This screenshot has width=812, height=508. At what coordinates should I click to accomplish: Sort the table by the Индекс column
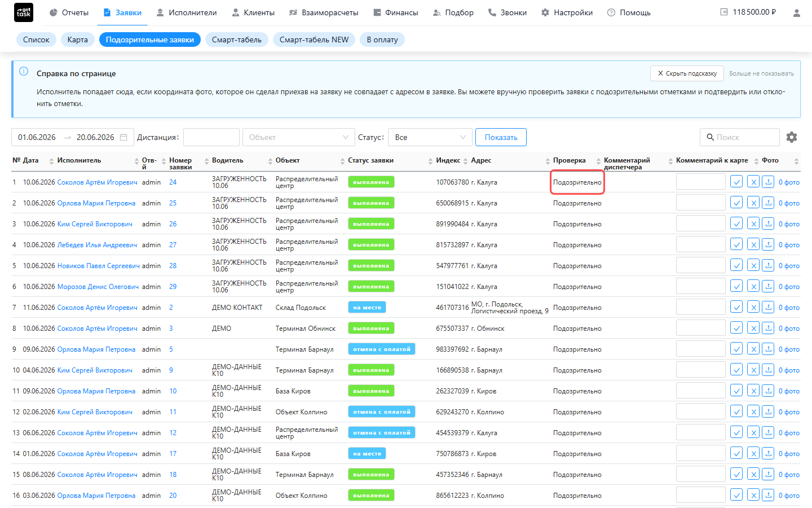(x=448, y=160)
